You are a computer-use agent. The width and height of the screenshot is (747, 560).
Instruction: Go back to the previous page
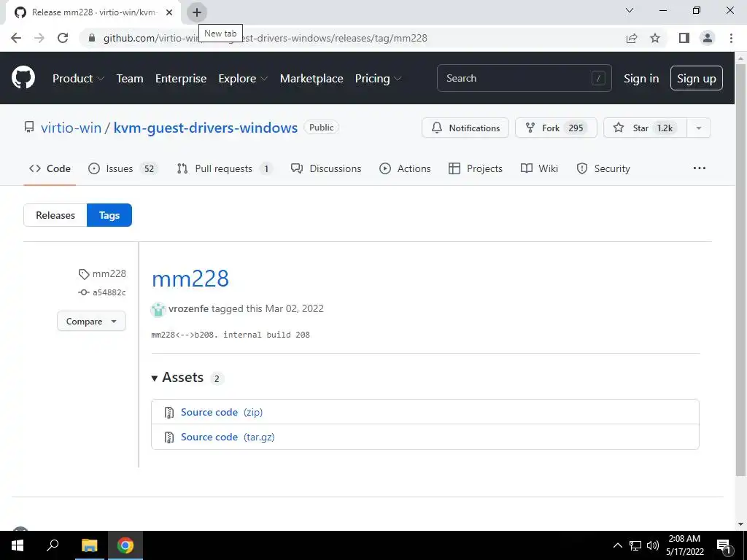16,38
